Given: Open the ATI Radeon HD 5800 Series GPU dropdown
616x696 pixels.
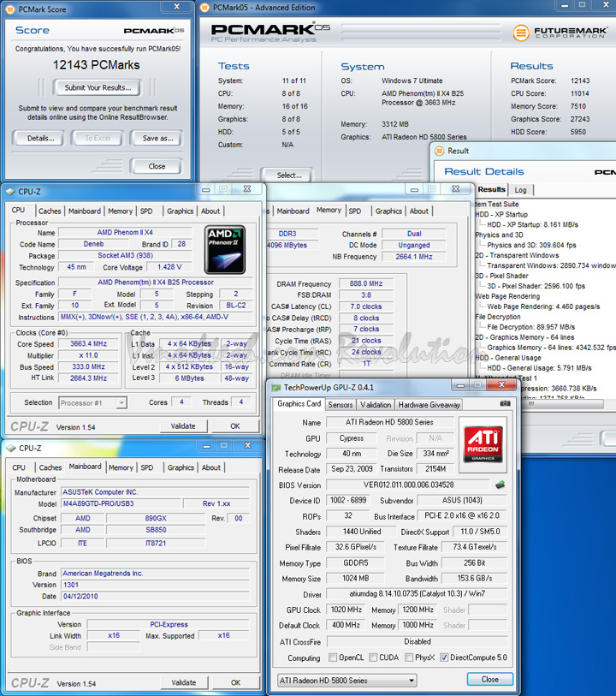Looking at the screenshot, I should (x=346, y=680).
